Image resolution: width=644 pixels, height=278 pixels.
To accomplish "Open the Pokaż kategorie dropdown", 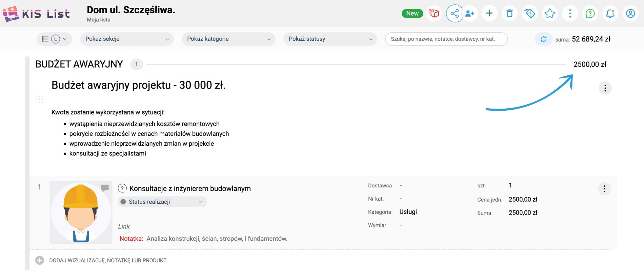I will 228,39.
